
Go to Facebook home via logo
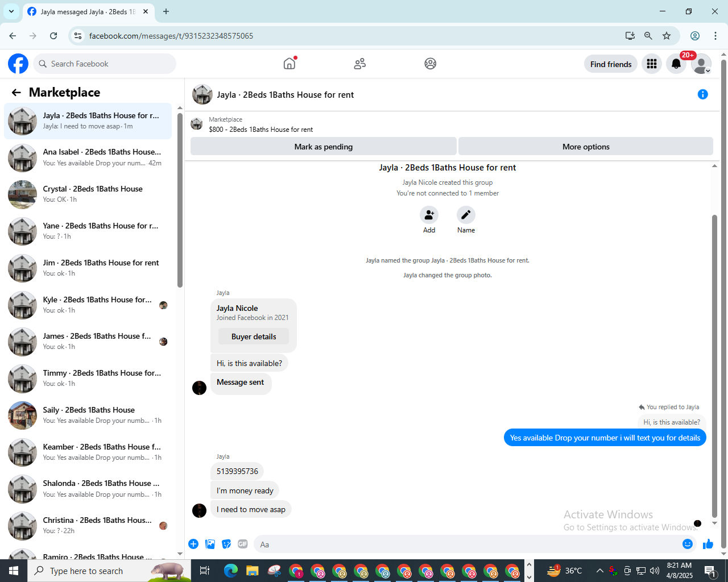click(x=18, y=64)
